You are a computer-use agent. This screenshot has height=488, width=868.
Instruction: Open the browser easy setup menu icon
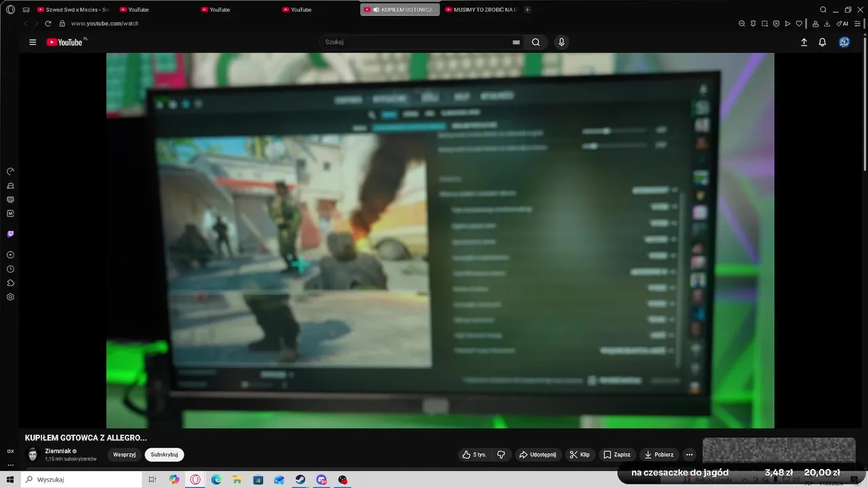pyautogui.click(x=858, y=23)
